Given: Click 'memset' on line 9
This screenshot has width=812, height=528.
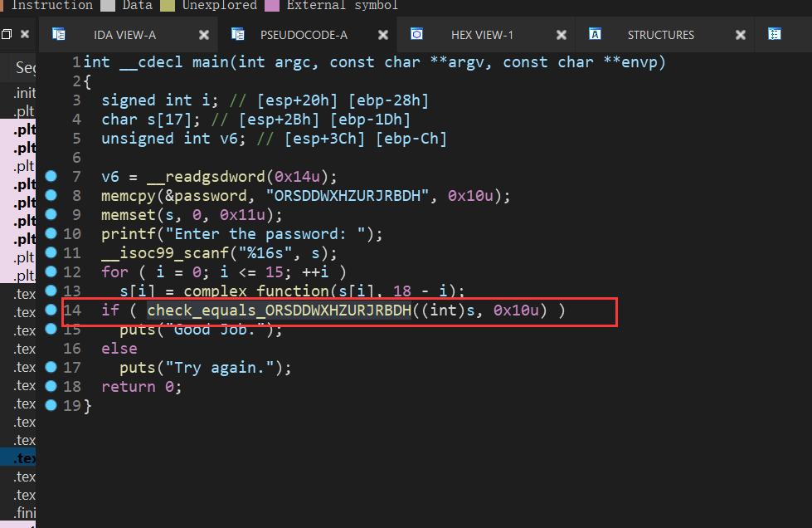Looking at the screenshot, I should click(129, 215).
